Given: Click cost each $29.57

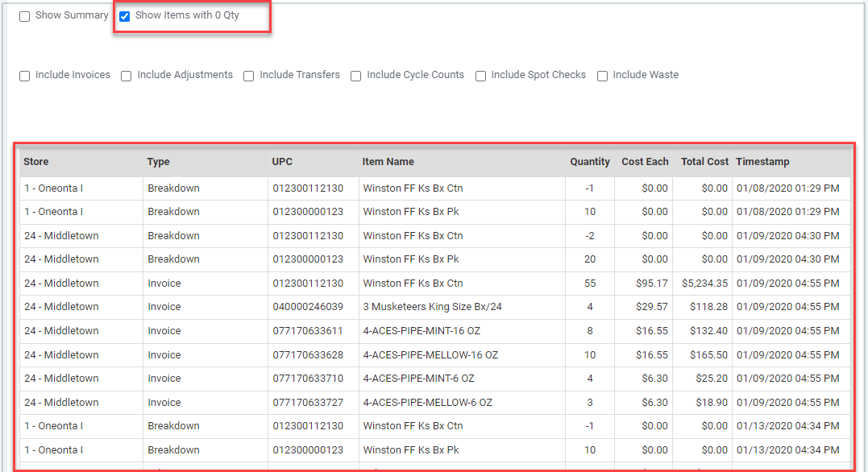Looking at the screenshot, I should 651,307.
